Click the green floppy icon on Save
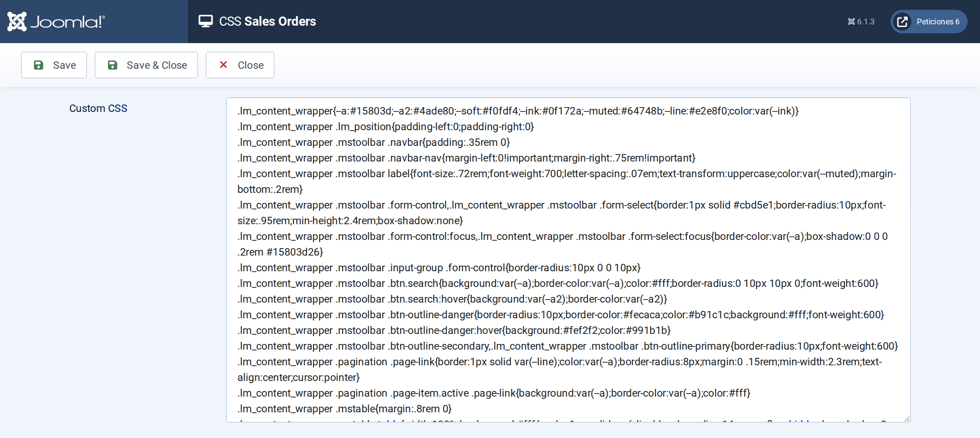The width and height of the screenshot is (980, 438). point(38,65)
